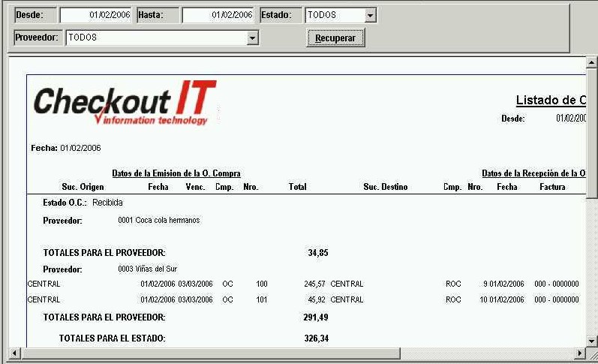Click the Suc. Origen column header
598x364 pixels.
tap(83, 187)
